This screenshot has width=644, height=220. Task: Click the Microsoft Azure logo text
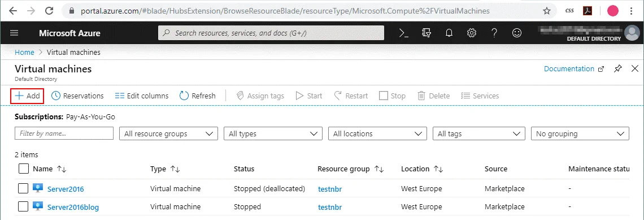click(69, 33)
